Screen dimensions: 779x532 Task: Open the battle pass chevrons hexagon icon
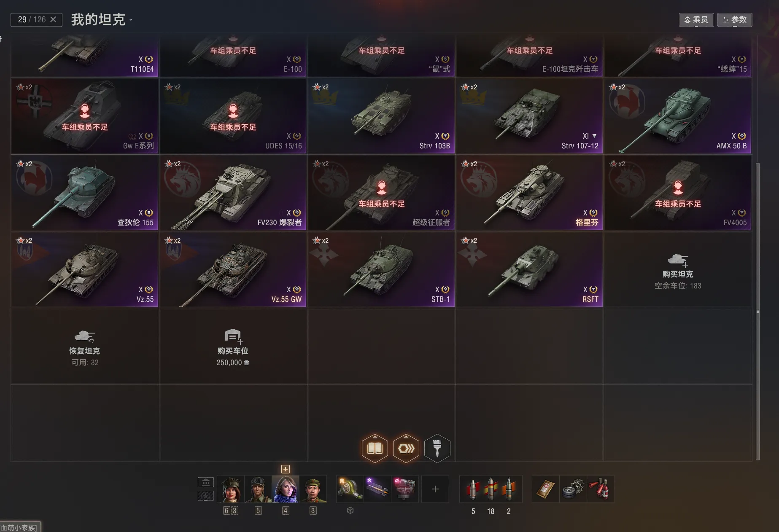pyautogui.click(x=406, y=448)
